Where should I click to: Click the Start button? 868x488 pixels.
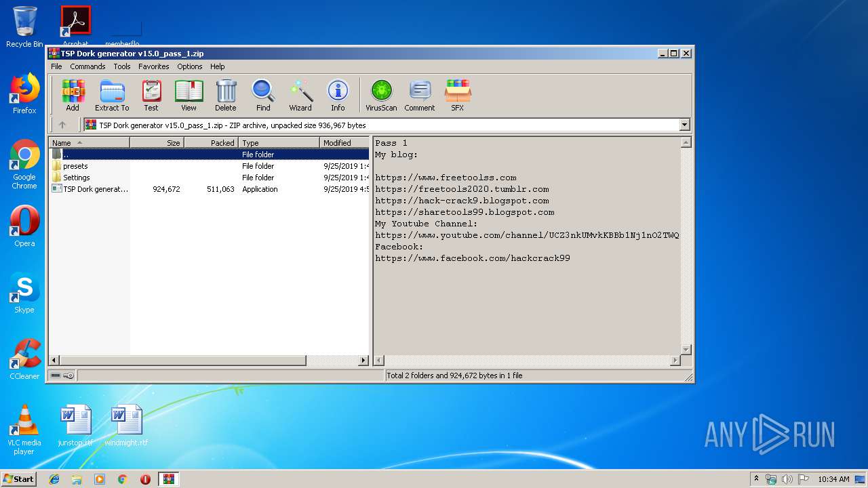coord(19,479)
